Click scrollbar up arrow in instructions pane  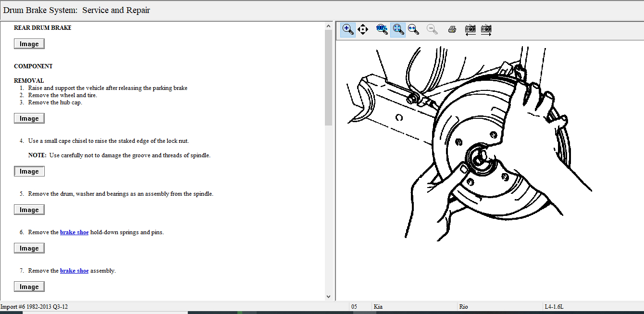329,25
